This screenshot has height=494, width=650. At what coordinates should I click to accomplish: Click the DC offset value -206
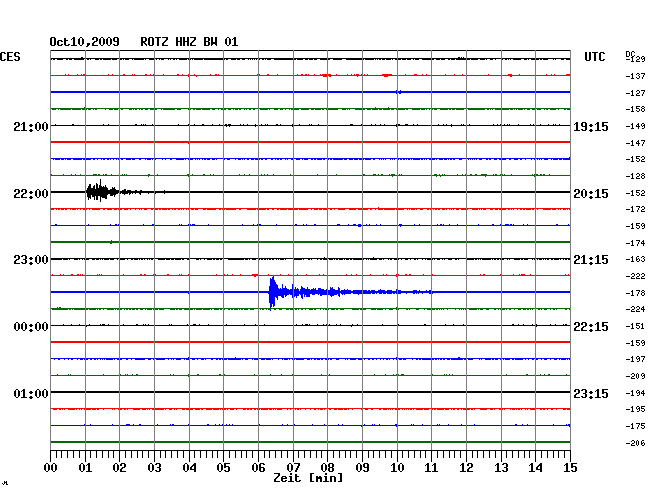635,443
